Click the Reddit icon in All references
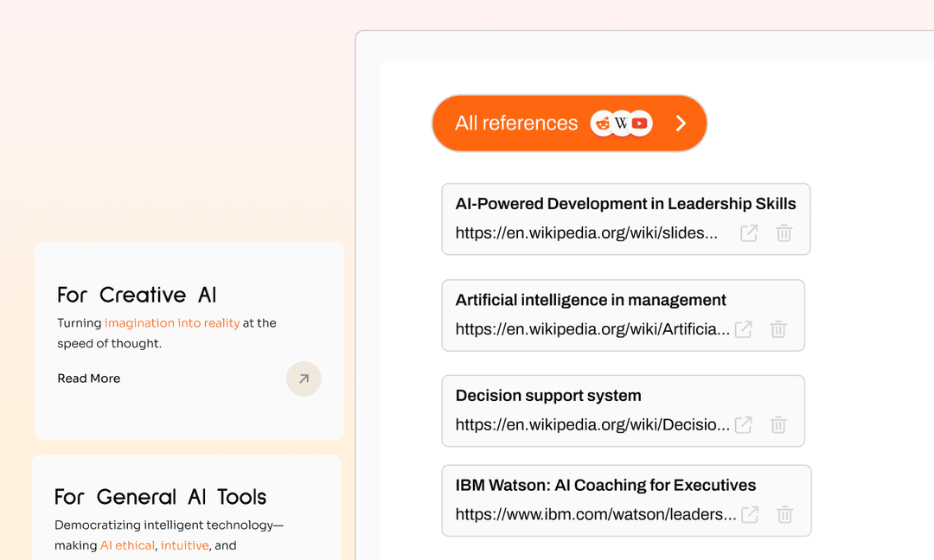This screenshot has width=934, height=560. pos(603,124)
